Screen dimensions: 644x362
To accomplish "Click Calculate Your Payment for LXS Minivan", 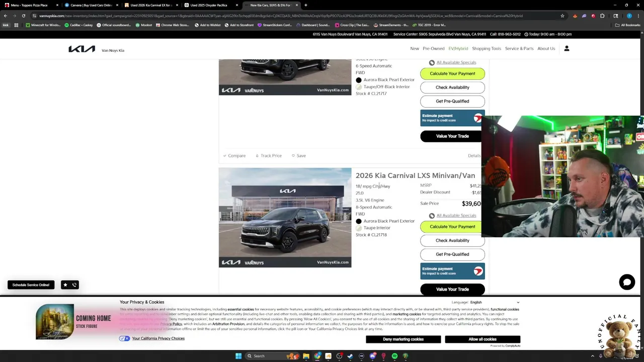I will click(x=452, y=227).
